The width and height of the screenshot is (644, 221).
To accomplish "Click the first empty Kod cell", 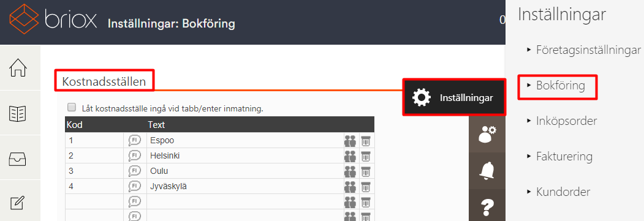I will (94, 201).
